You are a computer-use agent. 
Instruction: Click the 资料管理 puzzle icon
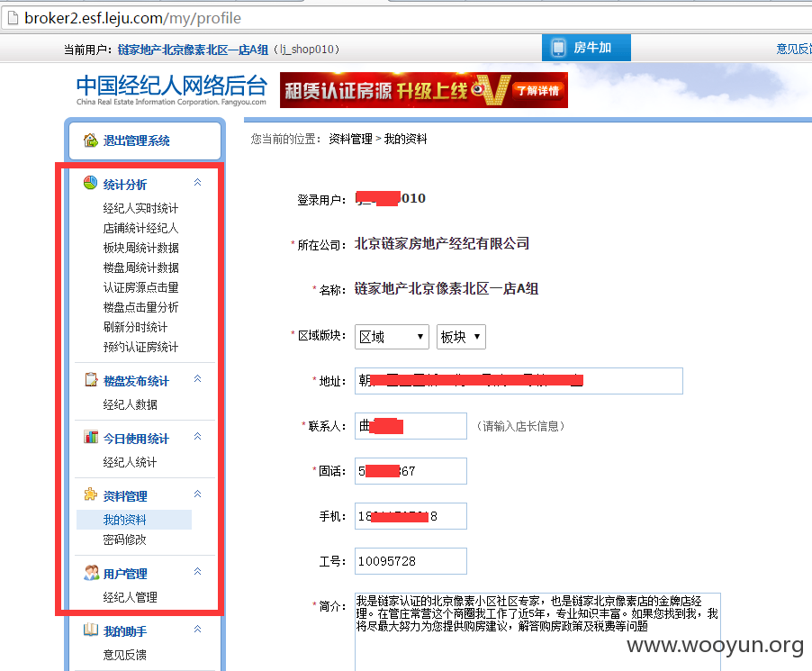[x=91, y=494]
